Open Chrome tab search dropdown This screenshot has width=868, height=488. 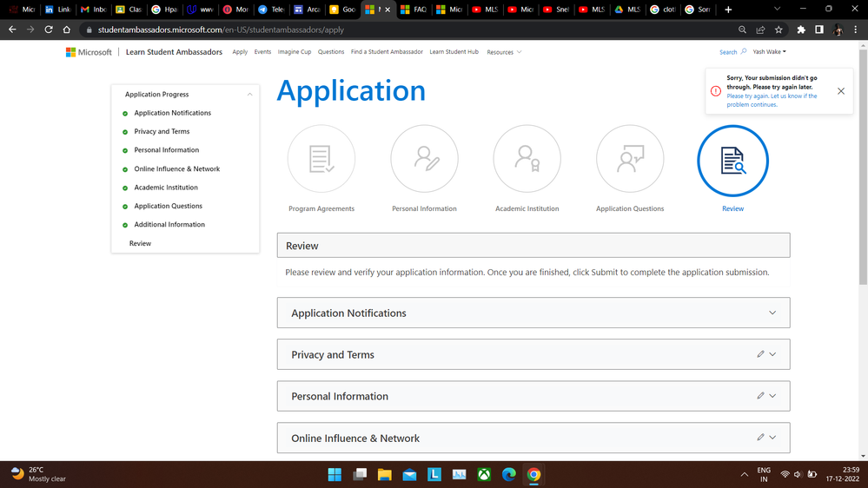tap(778, 10)
